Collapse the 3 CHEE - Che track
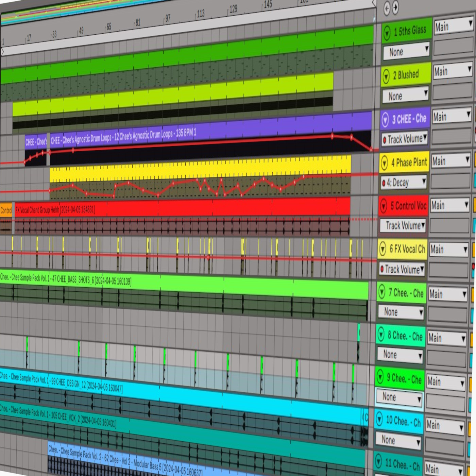Viewport: 476px width, 476px height. click(385, 120)
